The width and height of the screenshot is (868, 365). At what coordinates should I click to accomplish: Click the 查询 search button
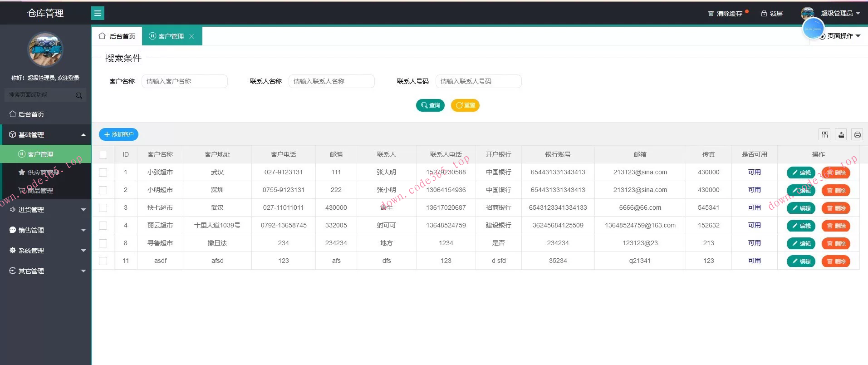[x=430, y=105]
